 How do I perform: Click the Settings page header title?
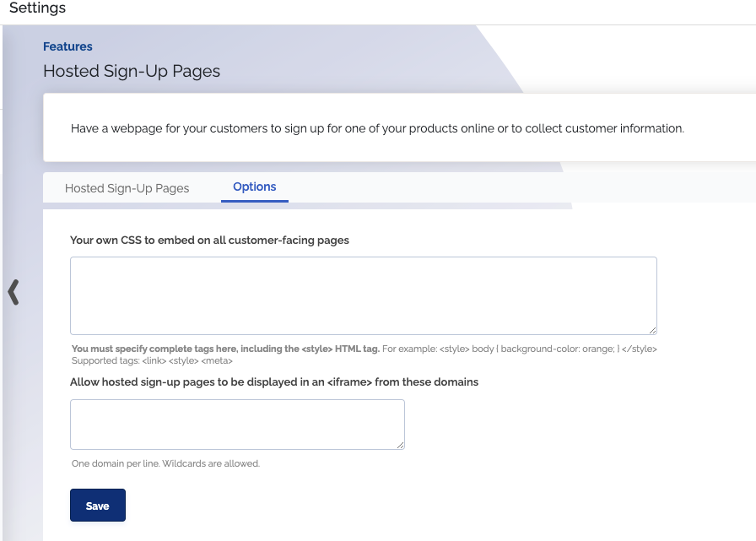38,8
